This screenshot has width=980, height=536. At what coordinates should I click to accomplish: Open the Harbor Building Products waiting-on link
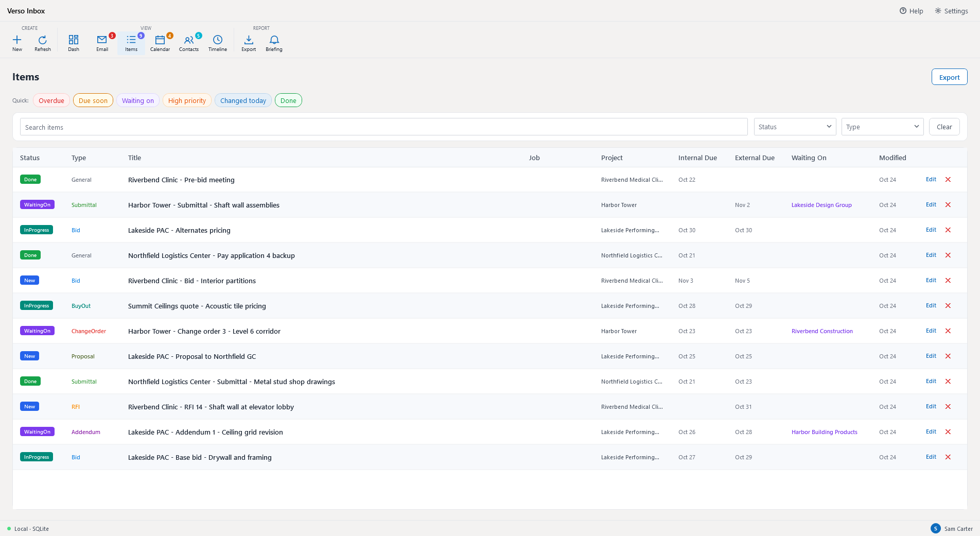tap(825, 432)
